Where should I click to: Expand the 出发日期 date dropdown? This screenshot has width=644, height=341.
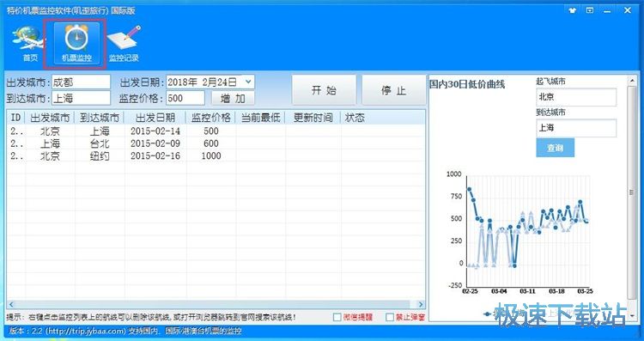248,82
